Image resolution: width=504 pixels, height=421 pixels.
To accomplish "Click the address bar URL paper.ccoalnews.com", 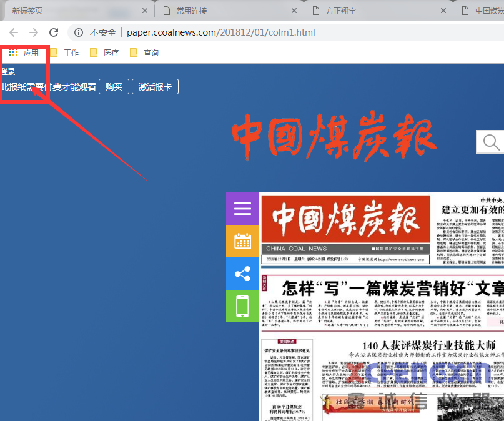I will [220, 32].
